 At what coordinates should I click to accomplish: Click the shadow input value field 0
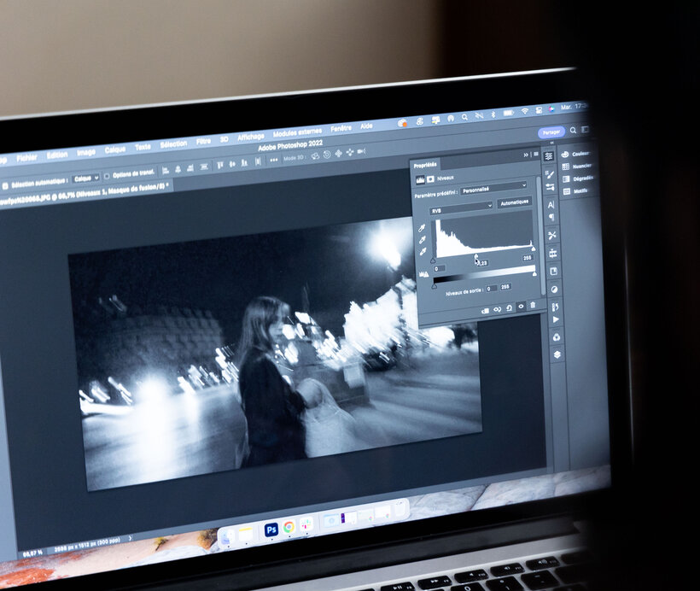(439, 268)
